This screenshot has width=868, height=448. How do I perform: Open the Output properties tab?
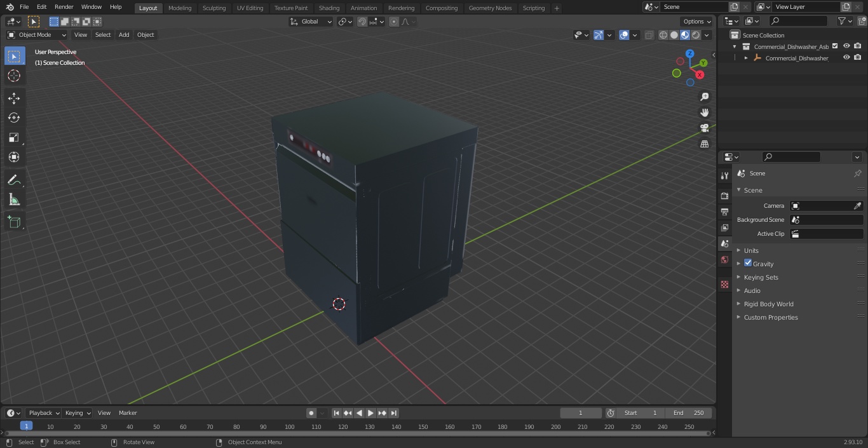[x=724, y=212]
